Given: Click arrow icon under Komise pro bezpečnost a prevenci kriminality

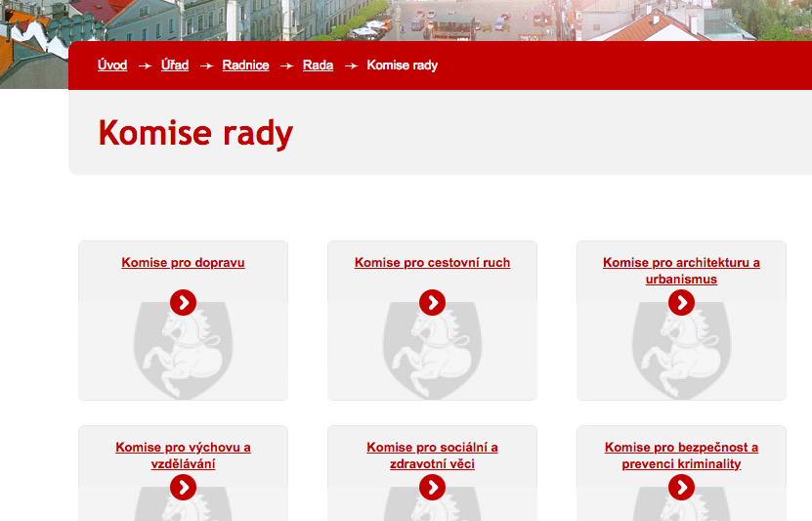Looking at the screenshot, I should pos(681,487).
